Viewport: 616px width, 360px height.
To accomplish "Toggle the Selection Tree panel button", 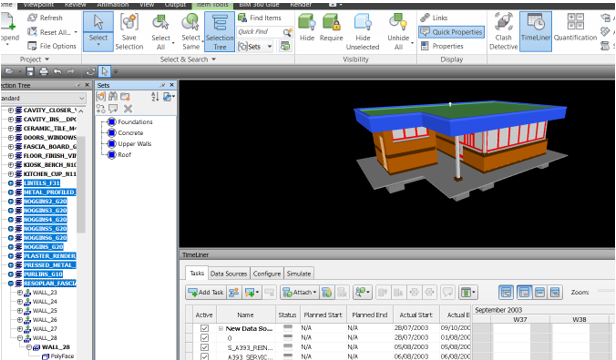I will pos(219,31).
